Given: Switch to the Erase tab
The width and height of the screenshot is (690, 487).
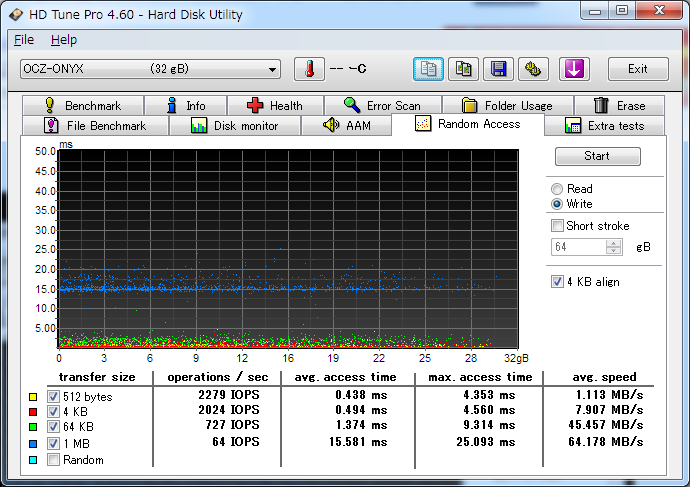Looking at the screenshot, I should (x=619, y=106).
